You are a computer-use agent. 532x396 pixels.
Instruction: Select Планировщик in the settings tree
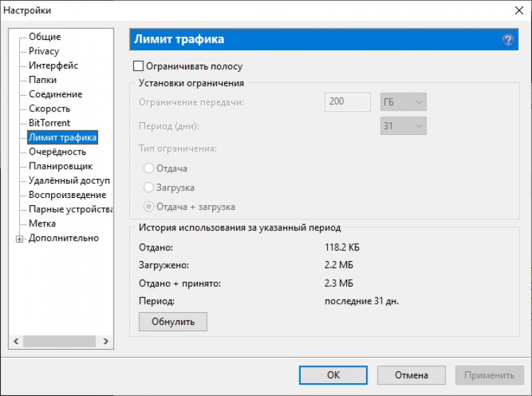(x=61, y=166)
